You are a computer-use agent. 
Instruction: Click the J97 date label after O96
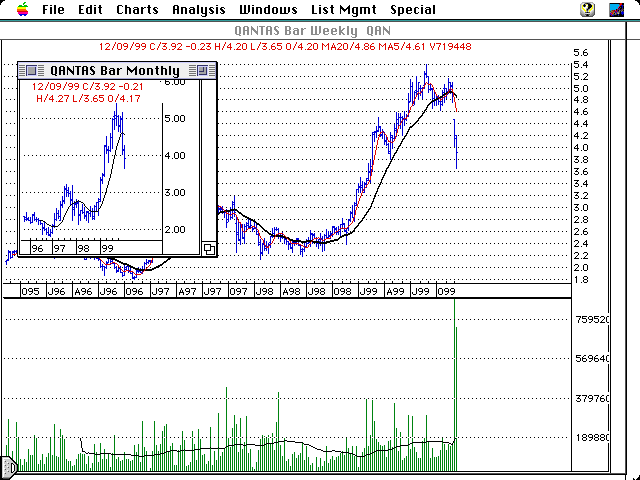(x=160, y=291)
